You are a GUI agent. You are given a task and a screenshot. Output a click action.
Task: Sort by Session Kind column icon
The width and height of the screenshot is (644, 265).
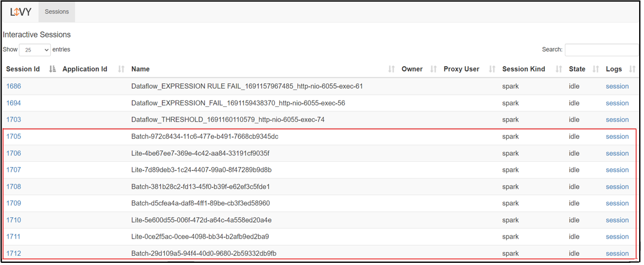coord(558,69)
